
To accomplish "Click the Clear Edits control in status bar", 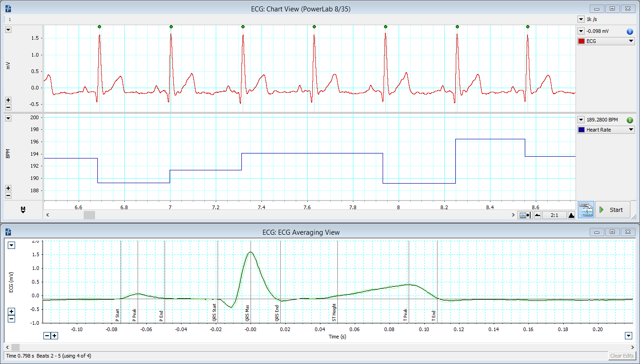I will point(622,356).
